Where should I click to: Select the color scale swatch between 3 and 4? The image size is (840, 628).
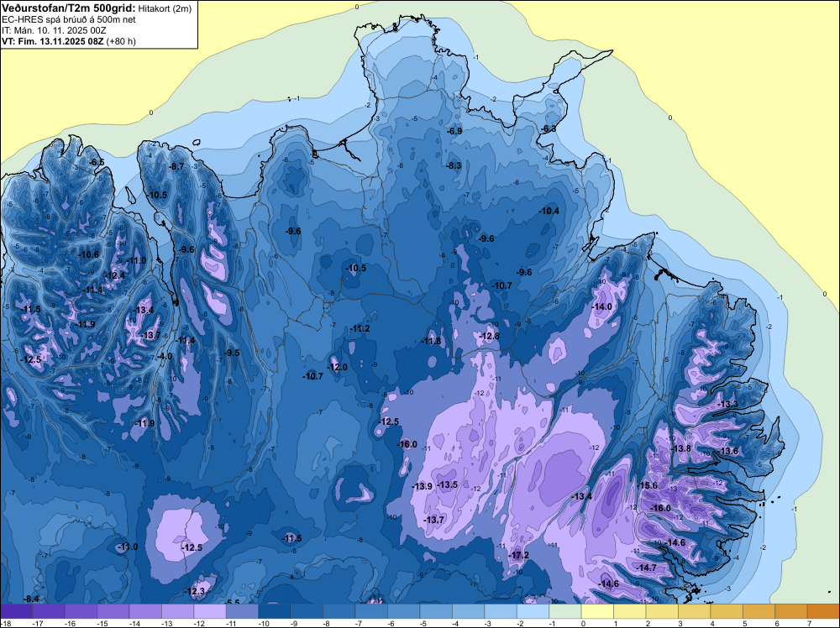click(695, 611)
